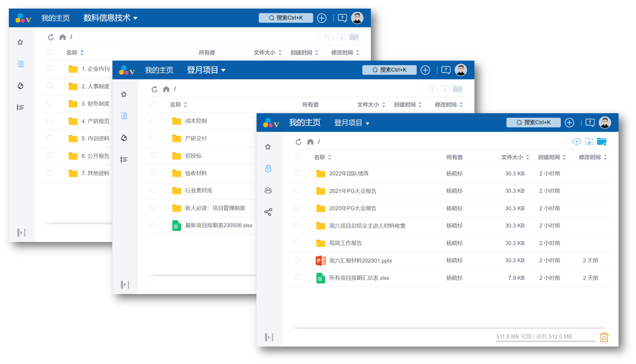Switch to 我的主页 tab in front window
This screenshot has width=636, height=364.
pyautogui.click(x=305, y=123)
